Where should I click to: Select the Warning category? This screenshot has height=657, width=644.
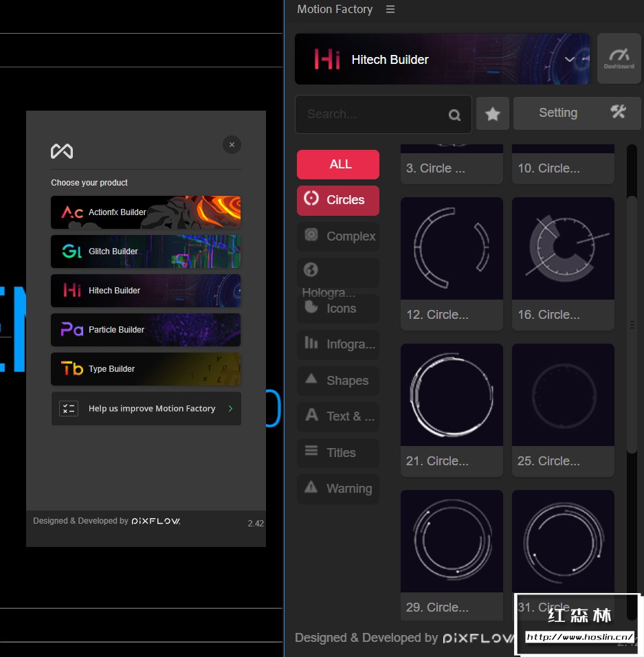pos(338,489)
